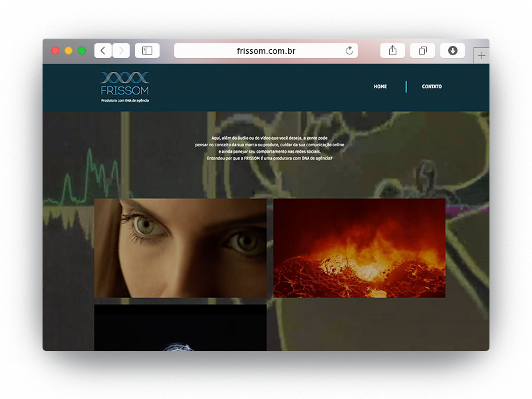This screenshot has height=399, width=532.
Task: Click the forward navigation arrow
Action: pyautogui.click(x=121, y=51)
